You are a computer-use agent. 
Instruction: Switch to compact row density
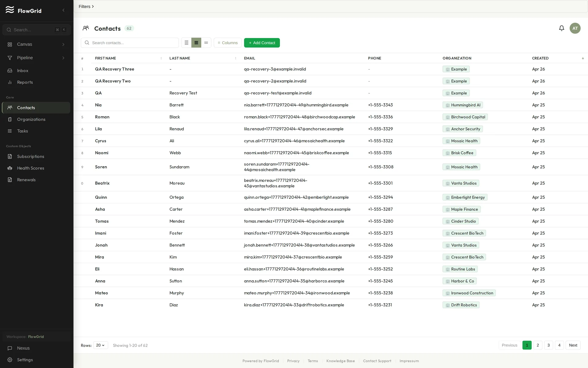pos(186,43)
